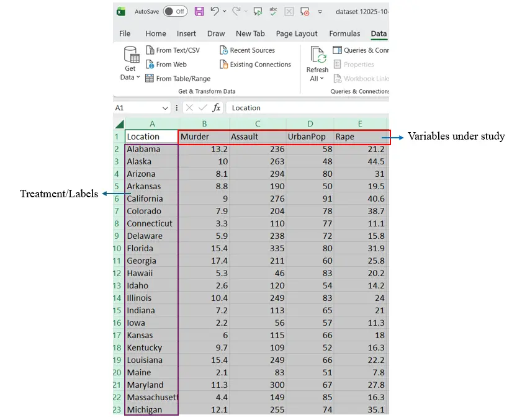
Task: Open Queries & Connections pane
Action: [361, 50]
